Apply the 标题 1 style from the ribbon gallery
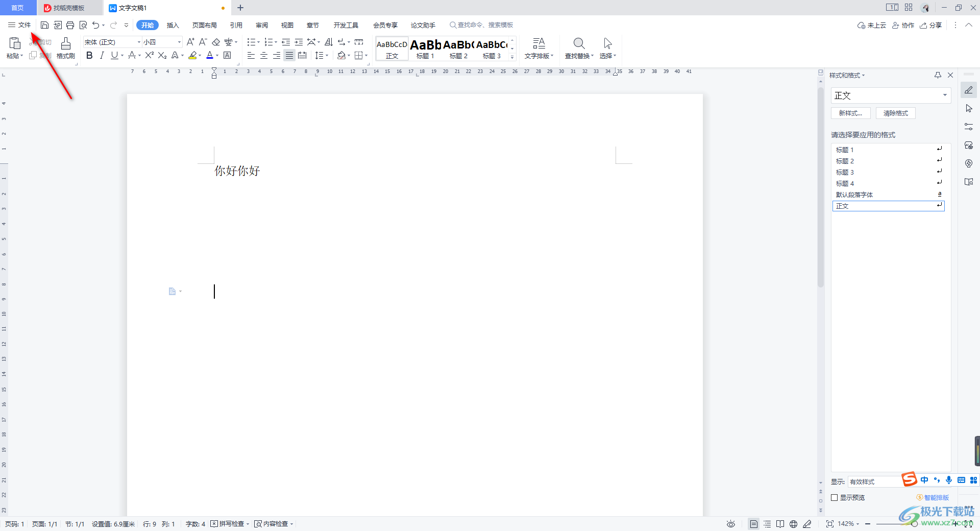Image resolution: width=980 pixels, height=531 pixels. coord(425,49)
